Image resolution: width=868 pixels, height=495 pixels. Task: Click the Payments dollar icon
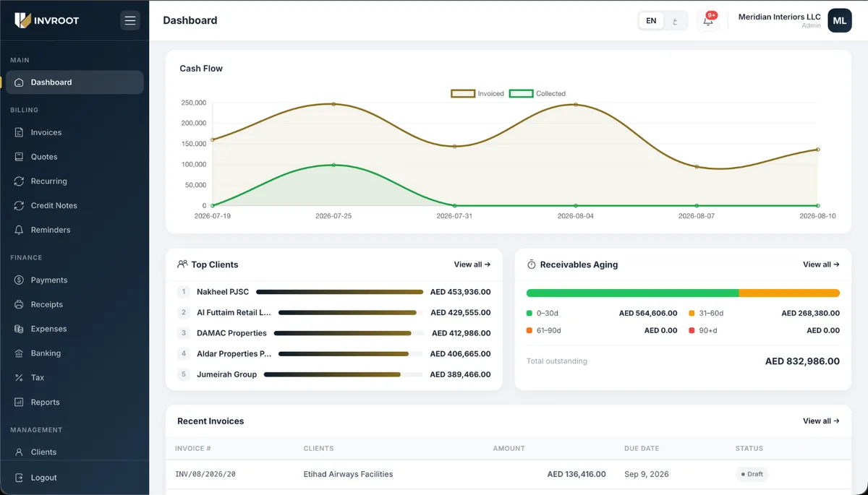tap(19, 280)
